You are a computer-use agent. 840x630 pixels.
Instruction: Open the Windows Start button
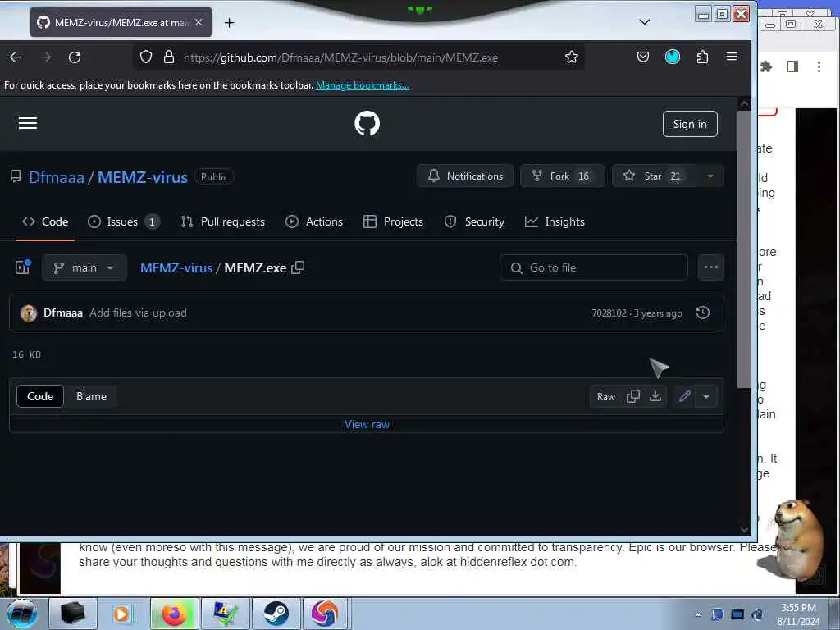[x=22, y=614]
